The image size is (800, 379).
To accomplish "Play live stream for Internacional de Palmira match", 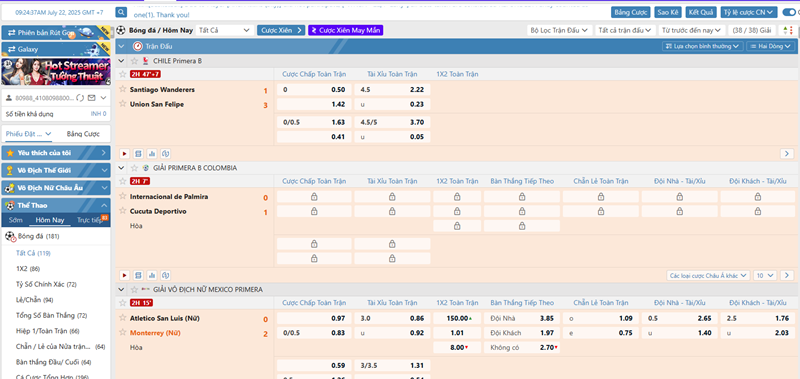I will [124, 275].
